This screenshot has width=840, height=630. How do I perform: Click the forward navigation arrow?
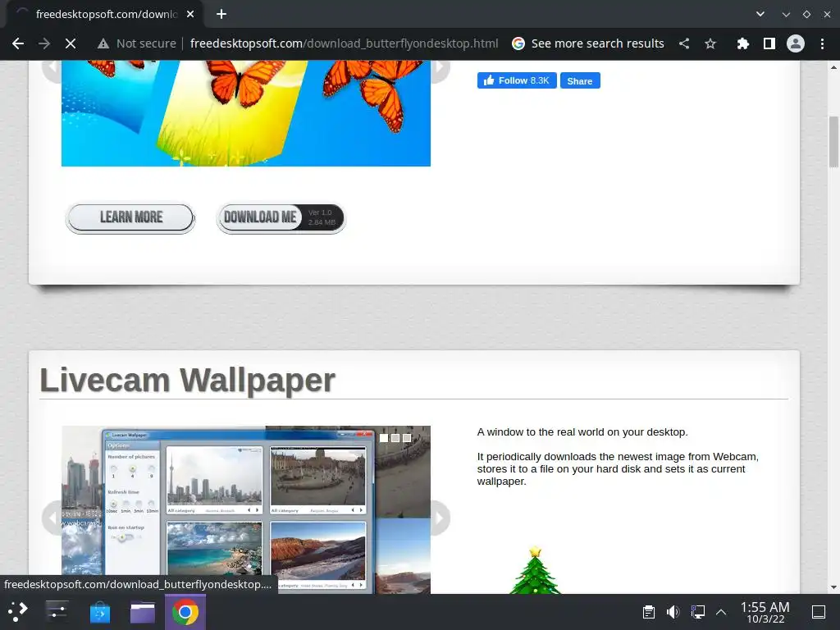pyautogui.click(x=44, y=43)
